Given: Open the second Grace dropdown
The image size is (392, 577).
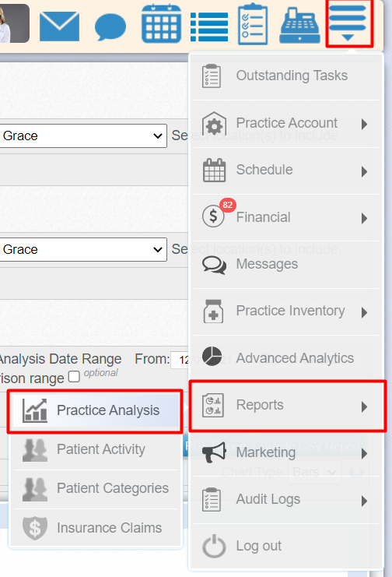Looking at the screenshot, I should [x=83, y=249].
